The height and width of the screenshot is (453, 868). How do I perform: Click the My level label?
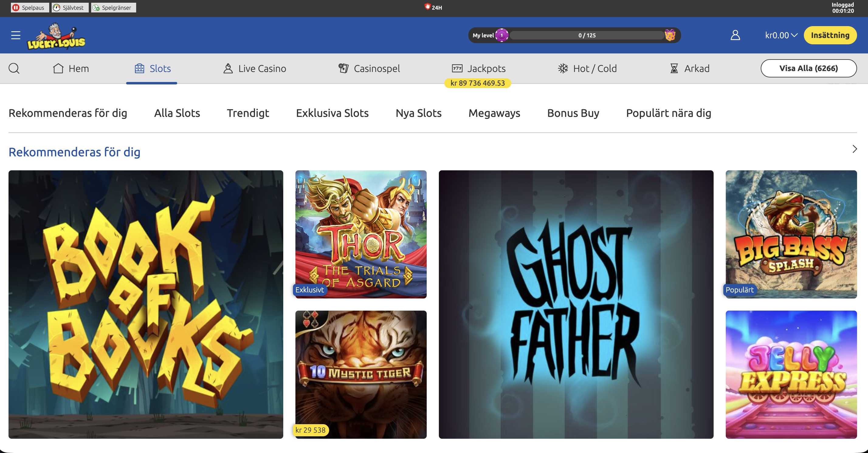(x=483, y=35)
